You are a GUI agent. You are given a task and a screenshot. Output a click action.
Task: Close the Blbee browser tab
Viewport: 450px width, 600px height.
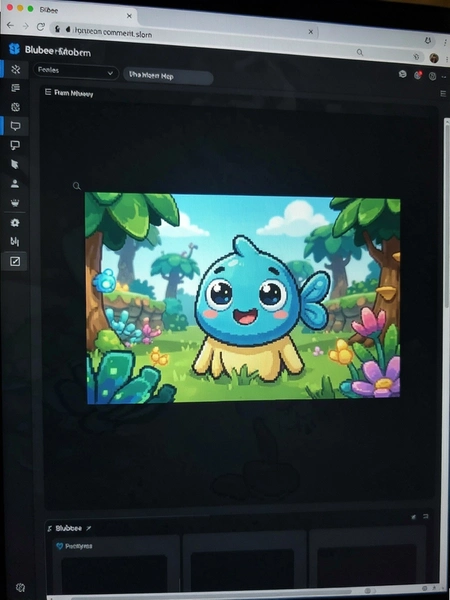point(129,16)
